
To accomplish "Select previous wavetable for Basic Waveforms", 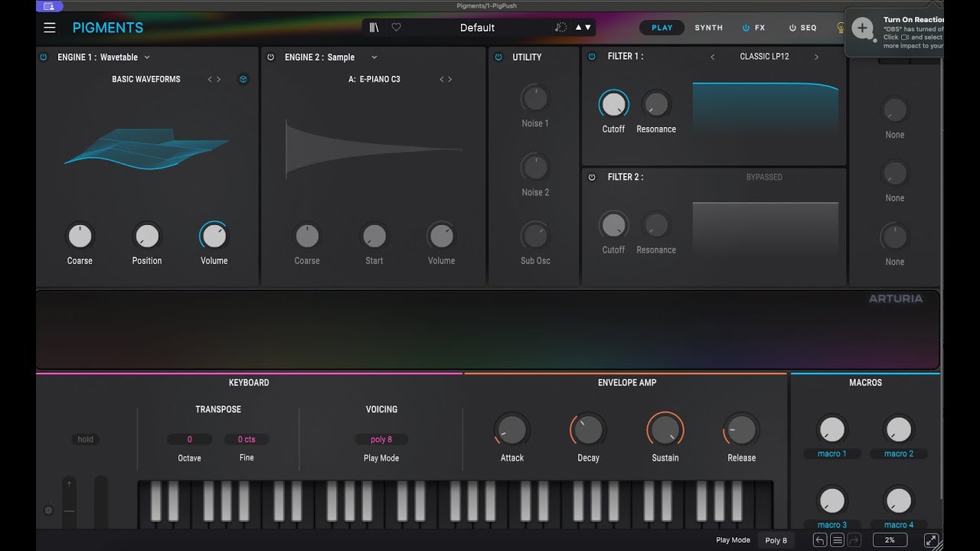I will 210,79.
